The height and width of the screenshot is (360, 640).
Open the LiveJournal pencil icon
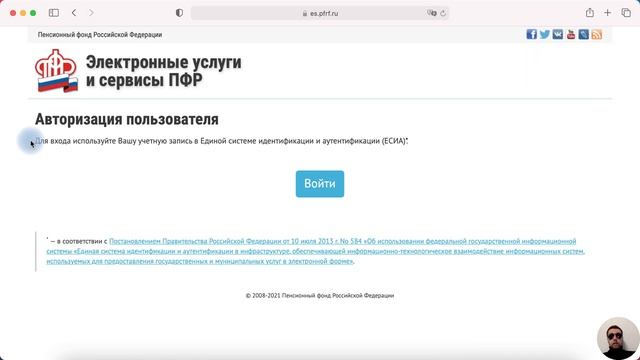(x=584, y=34)
